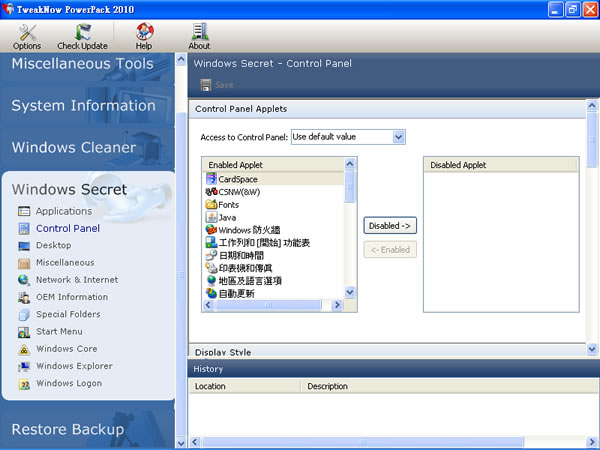Click the Desktop monitor icon
600x450 pixels.
click(24, 246)
